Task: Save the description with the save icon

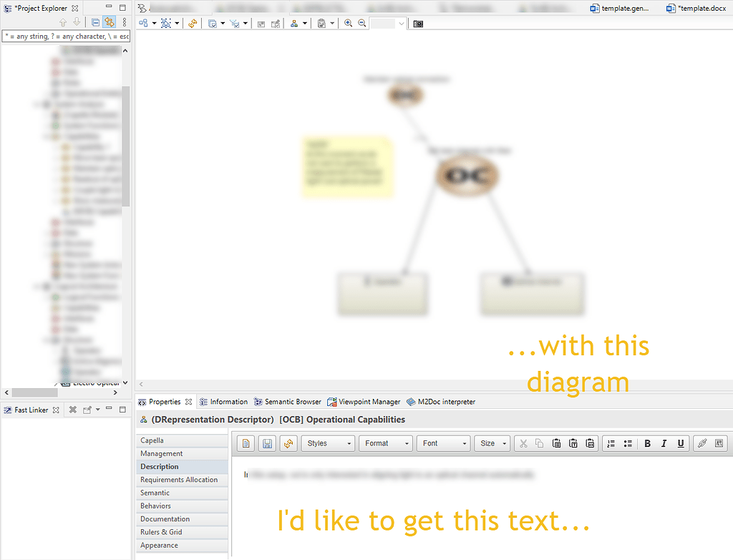Action: coord(266,443)
